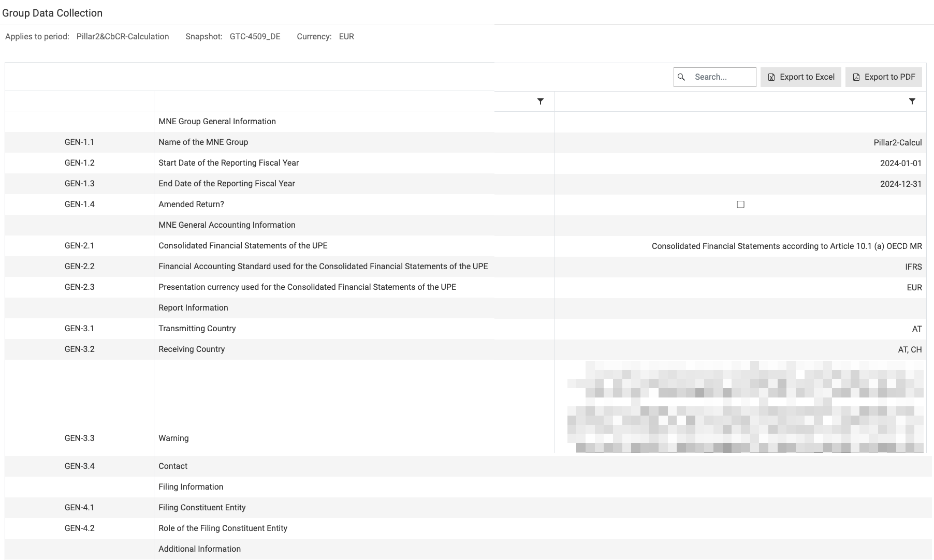Click the PDF file icon on the export button
The height and width of the screenshot is (560, 934).
pos(856,77)
